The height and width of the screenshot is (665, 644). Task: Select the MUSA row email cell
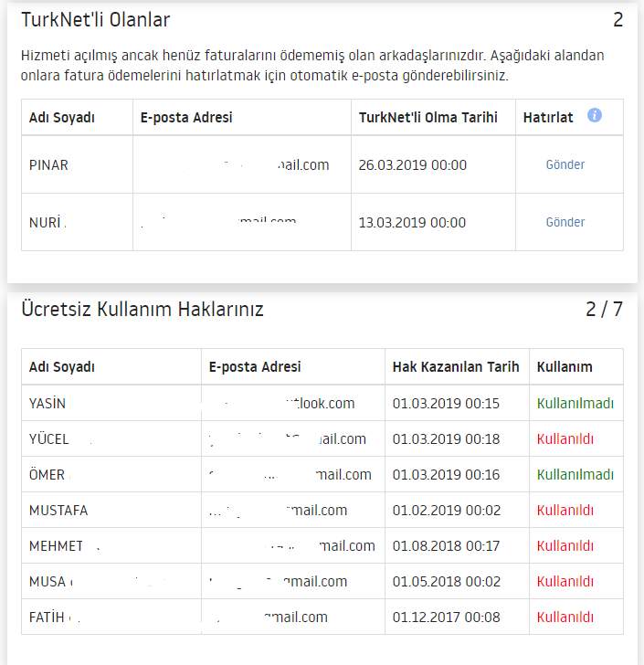point(293,582)
